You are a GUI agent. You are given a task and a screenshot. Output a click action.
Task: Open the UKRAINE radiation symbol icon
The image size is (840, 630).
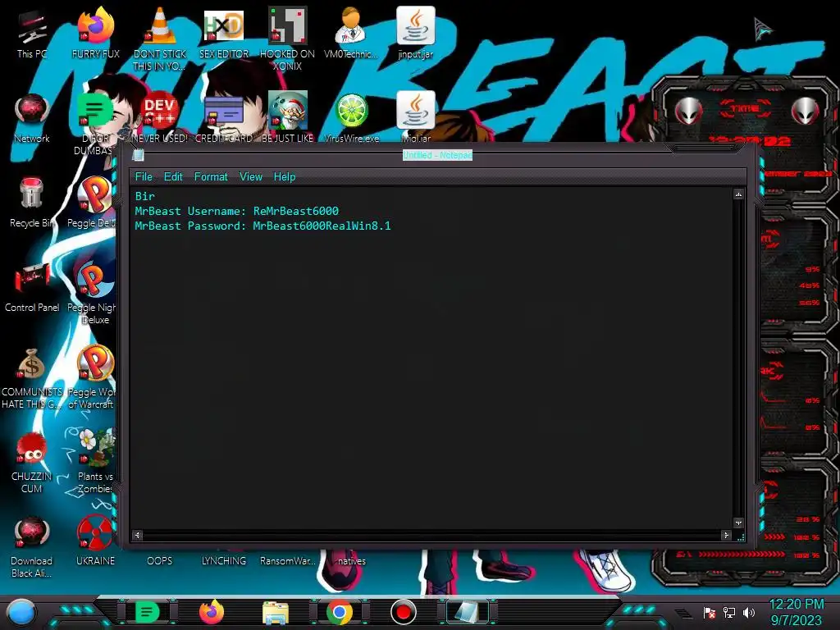95,541
